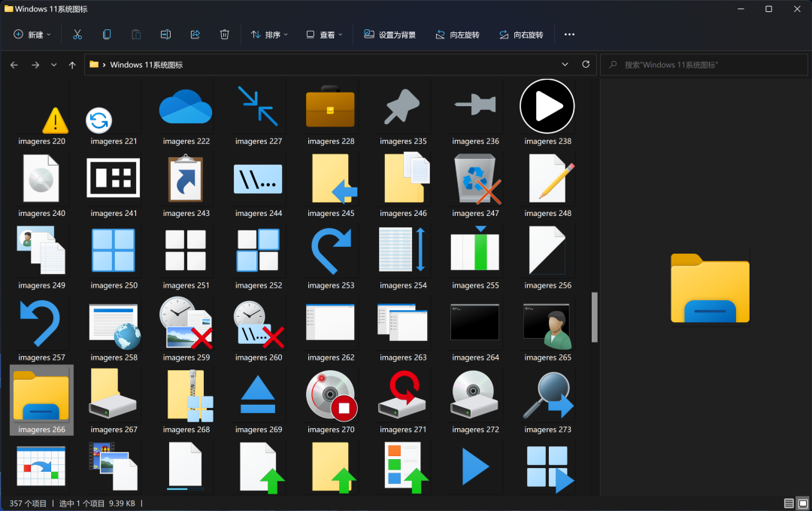
Task: Click the imageres 243 file name label
Action: pyautogui.click(x=186, y=213)
